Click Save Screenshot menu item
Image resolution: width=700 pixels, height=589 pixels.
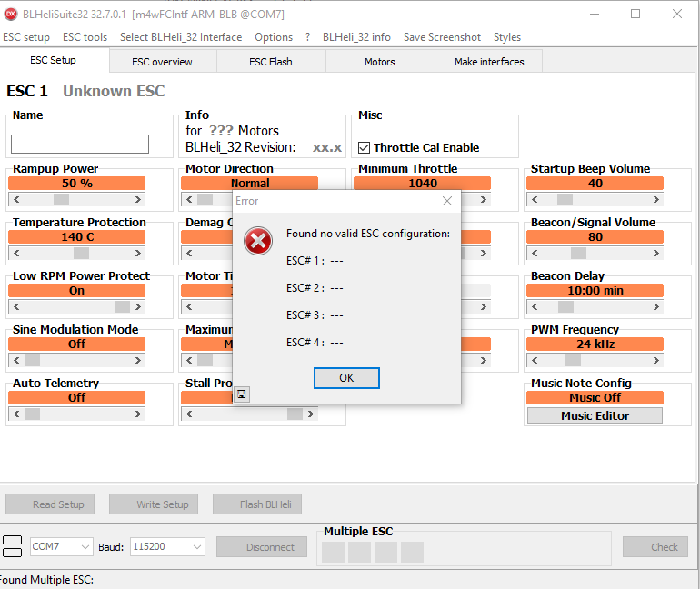click(x=442, y=37)
